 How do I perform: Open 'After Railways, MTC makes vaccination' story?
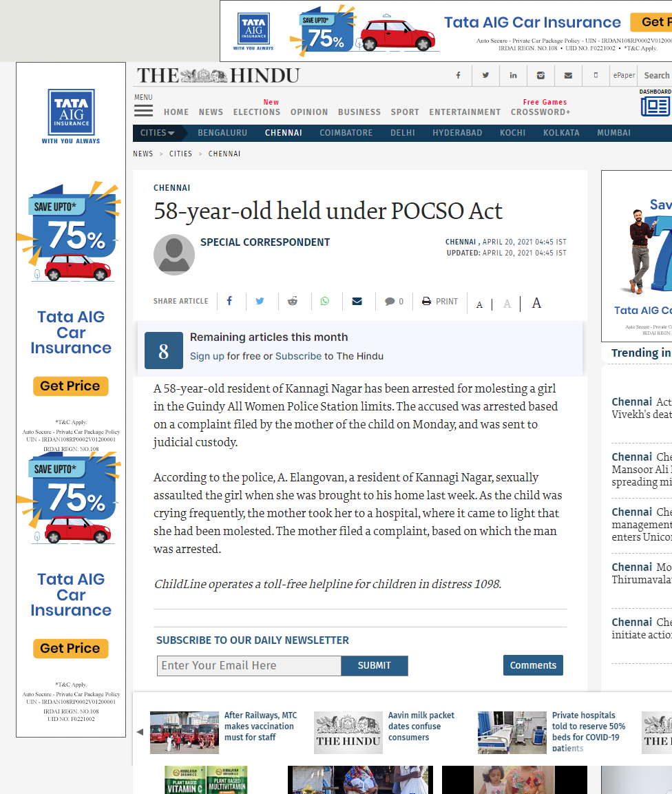click(261, 726)
